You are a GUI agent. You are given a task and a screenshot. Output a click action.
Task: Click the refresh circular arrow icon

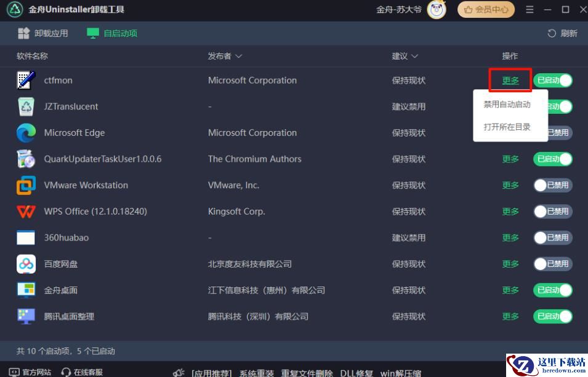click(x=552, y=33)
